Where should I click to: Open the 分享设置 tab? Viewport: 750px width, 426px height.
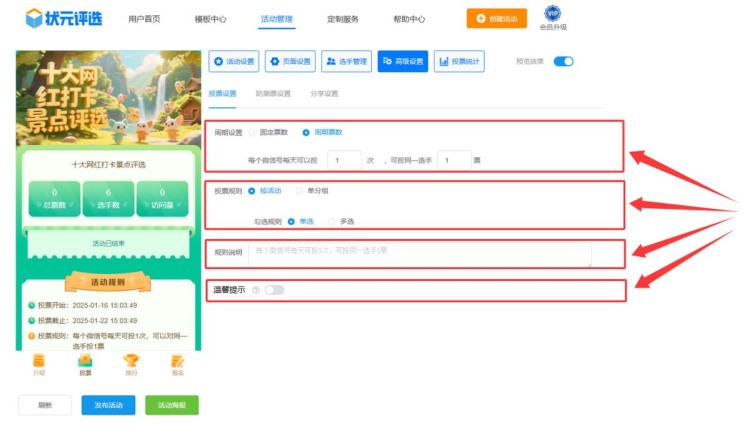(324, 94)
